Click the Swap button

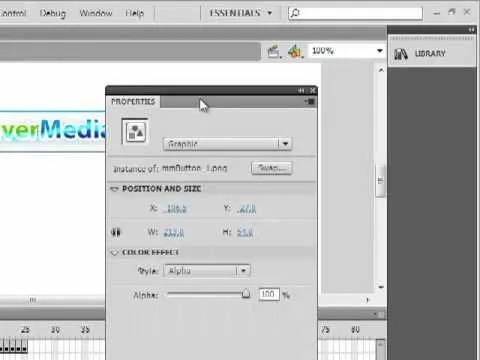click(x=272, y=168)
